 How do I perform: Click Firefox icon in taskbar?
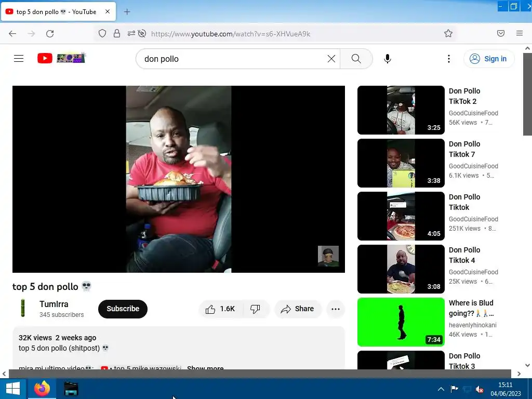click(x=42, y=389)
